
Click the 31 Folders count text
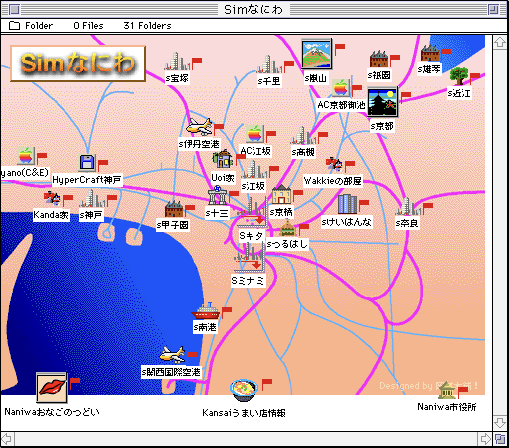click(x=147, y=26)
